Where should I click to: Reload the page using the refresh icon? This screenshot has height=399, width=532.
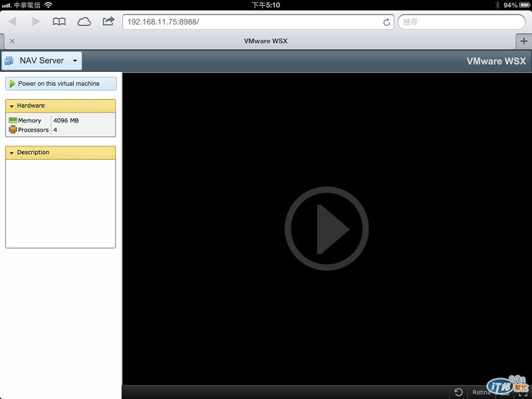tap(386, 22)
